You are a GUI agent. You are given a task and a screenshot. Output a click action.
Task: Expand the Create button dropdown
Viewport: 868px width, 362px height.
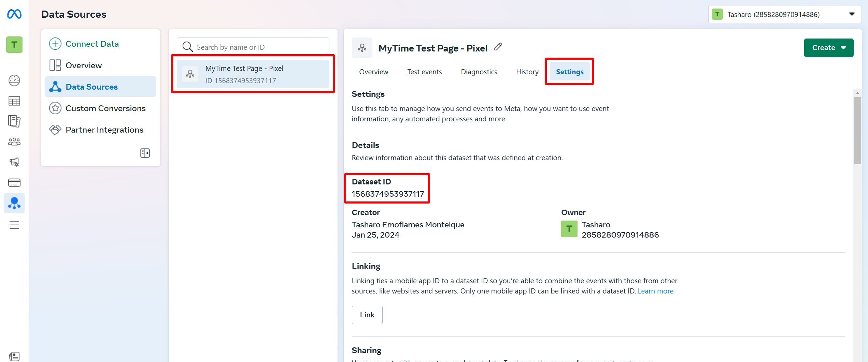[x=829, y=48]
